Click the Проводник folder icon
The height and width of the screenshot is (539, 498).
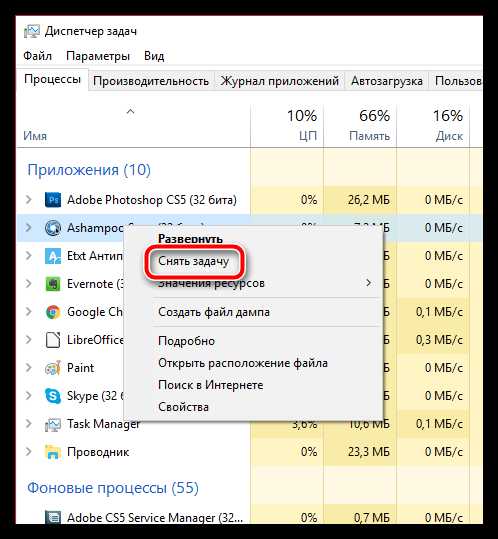(x=53, y=452)
